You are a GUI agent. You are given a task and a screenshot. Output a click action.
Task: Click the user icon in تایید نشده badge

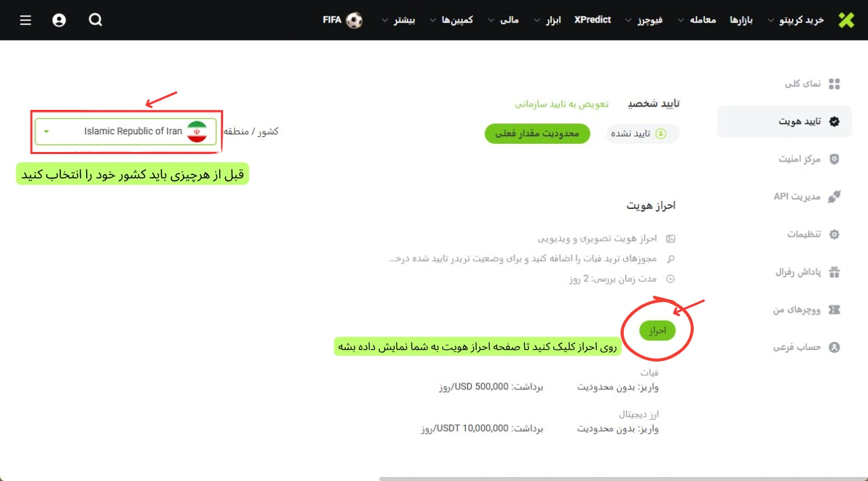[661, 134]
